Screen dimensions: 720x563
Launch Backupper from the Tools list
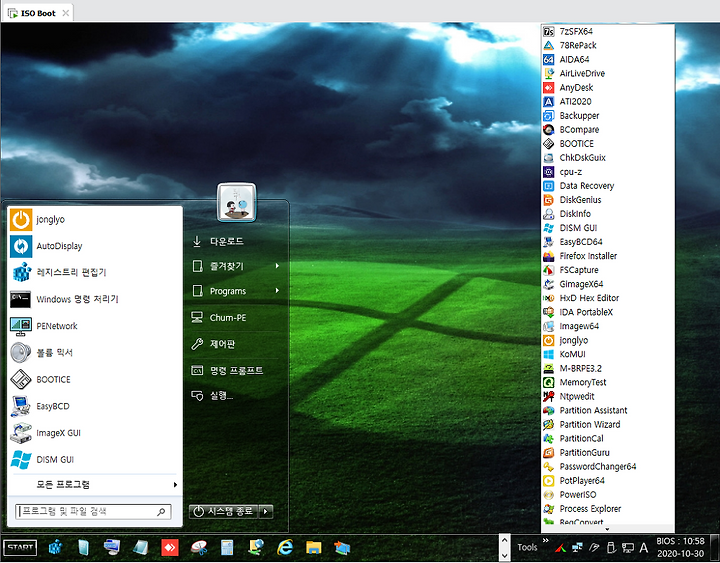(x=608, y=116)
